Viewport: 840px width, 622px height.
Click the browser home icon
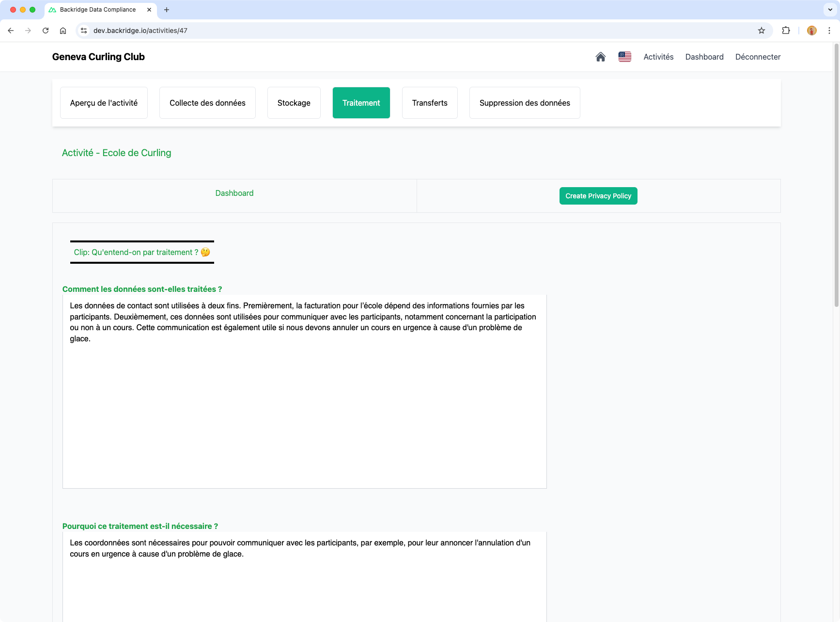point(63,30)
